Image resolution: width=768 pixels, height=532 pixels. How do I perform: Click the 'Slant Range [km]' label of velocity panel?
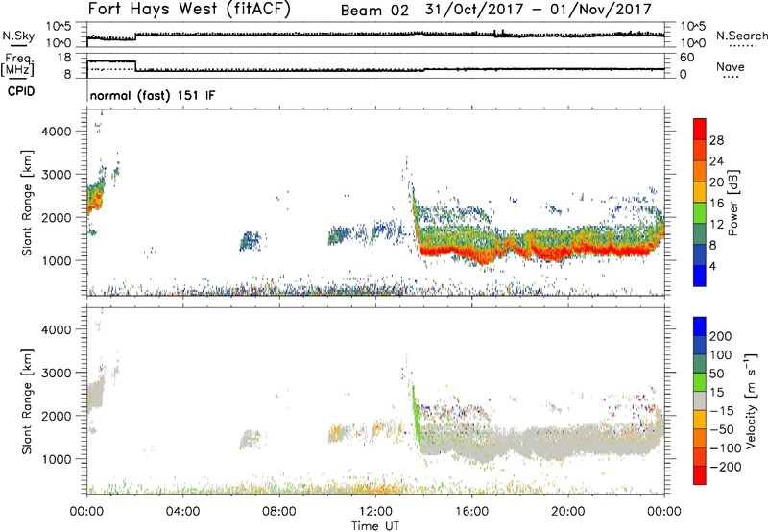point(27,401)
